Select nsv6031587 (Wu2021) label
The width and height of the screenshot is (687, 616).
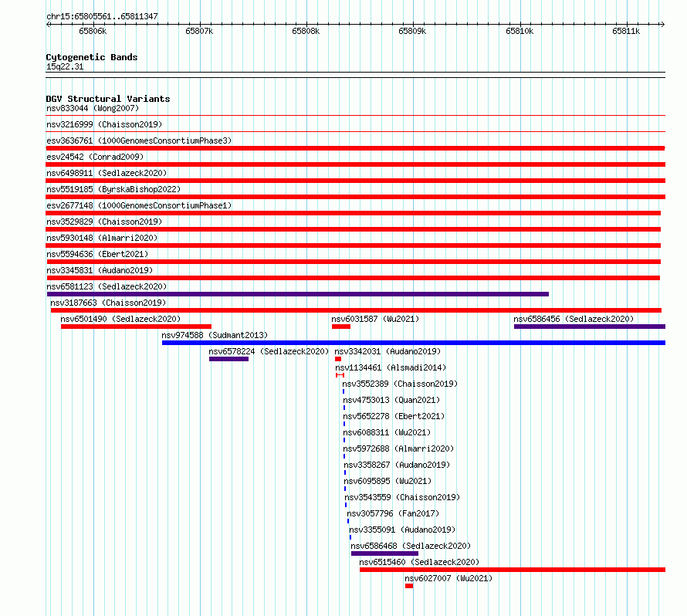(x=375, y=319)
